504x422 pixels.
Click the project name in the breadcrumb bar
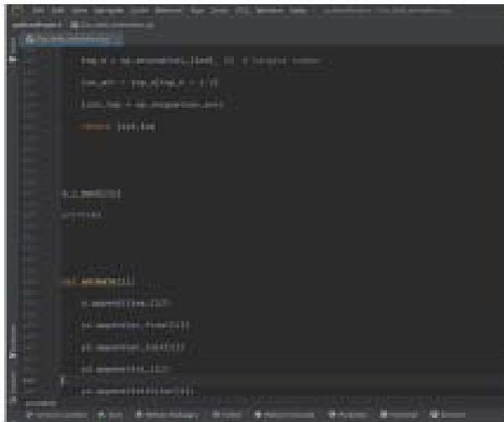pyautogui.click(x=29, y=24)
